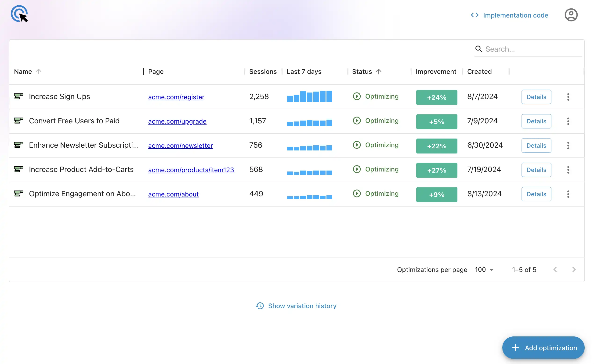The image size is (594, 364).
Task: Click the app logo in top left
Action: (19, 14)
